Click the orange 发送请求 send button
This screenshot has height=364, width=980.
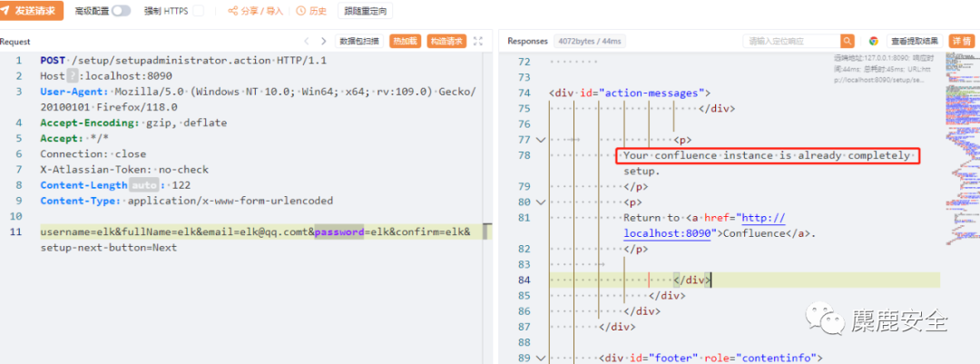coord(31,11)
